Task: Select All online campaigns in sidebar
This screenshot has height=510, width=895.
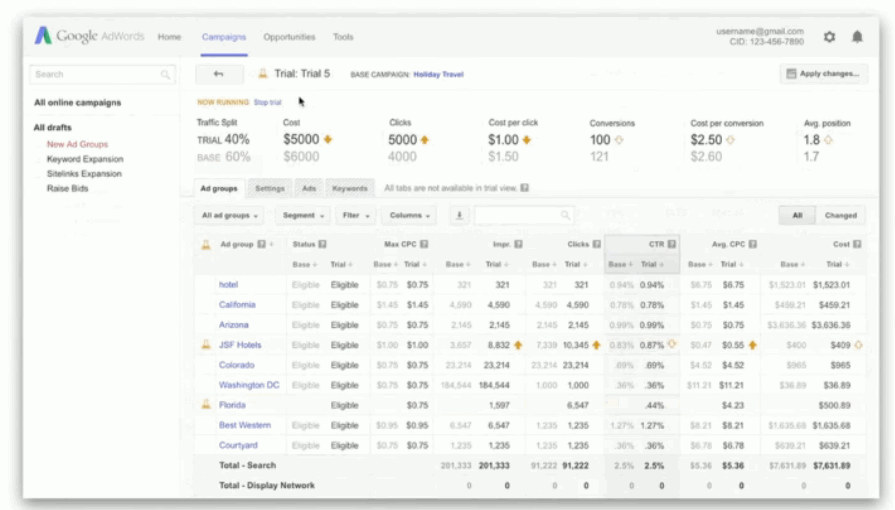Action: [78, 103]
